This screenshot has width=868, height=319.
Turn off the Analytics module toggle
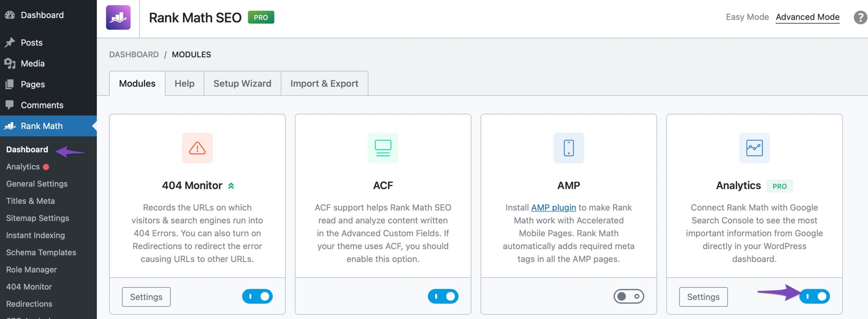click(814, 296)
